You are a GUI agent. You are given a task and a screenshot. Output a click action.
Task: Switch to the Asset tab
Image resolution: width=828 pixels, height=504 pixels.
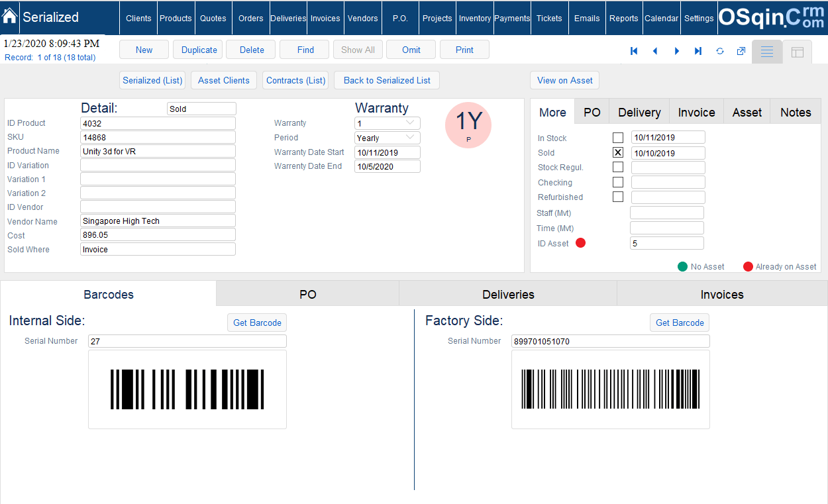747,112
